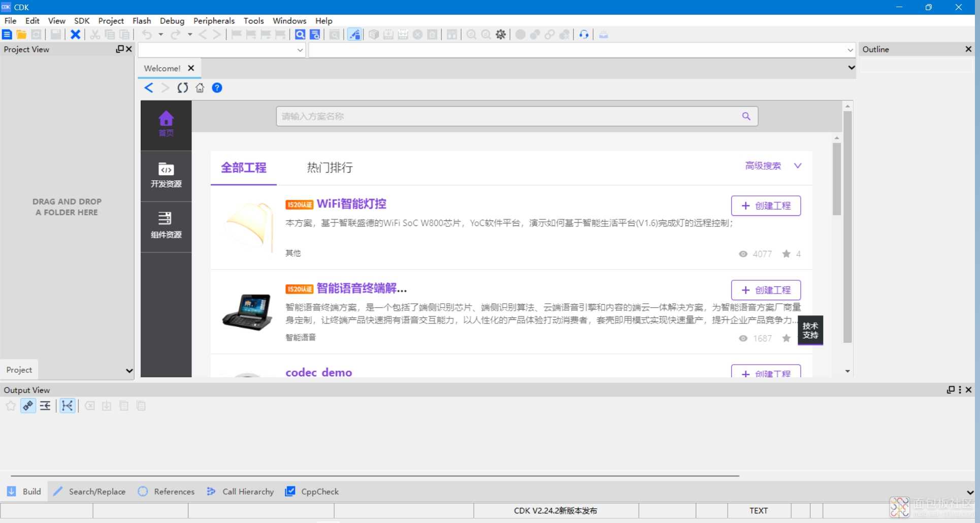The image size is (980, 523).
Task: Go forward in the Welcome browser
Action: 165,88
